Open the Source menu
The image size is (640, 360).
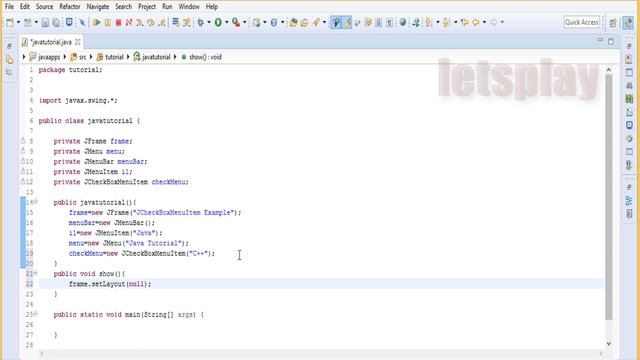(x=44, y=7)
